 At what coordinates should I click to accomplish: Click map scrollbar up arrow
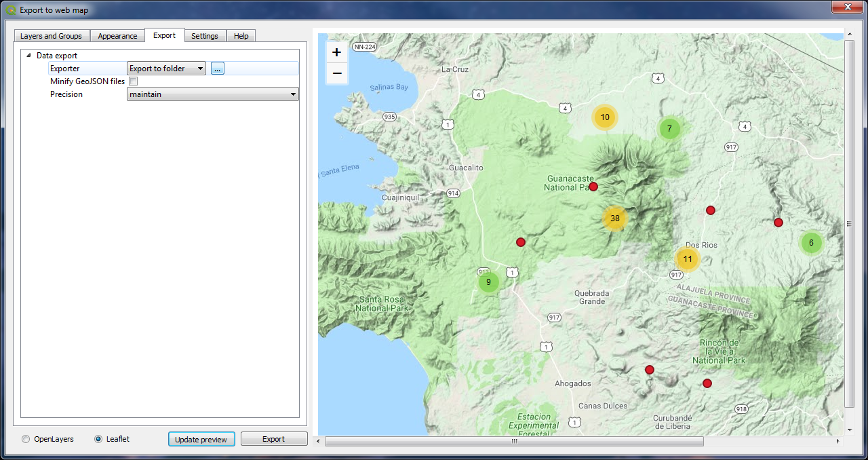(849, 33)
